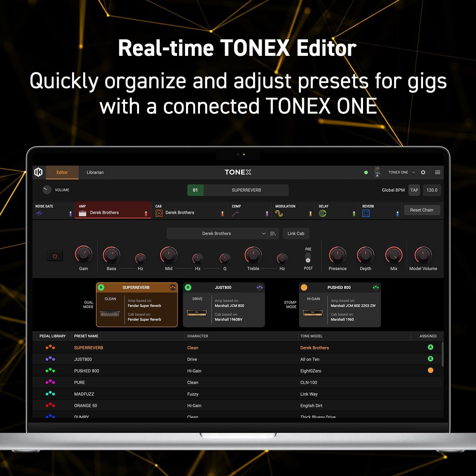Select the Comp block icon
Screen dimensions: 476x476
(235, 214)
